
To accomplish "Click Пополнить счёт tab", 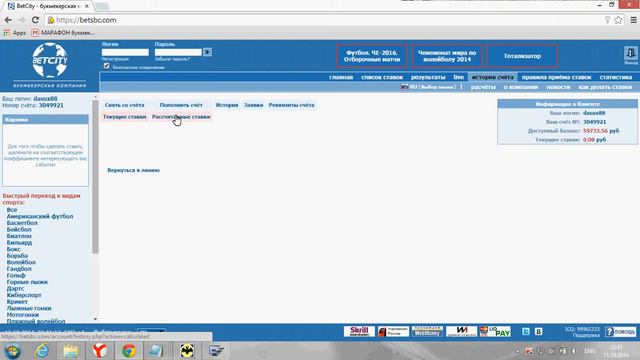I will click(181, 105).
